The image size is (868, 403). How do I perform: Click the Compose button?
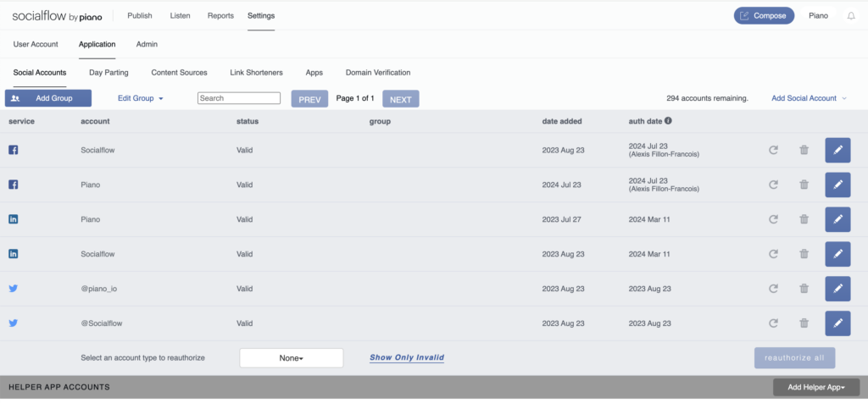click(x=764, y=15)
